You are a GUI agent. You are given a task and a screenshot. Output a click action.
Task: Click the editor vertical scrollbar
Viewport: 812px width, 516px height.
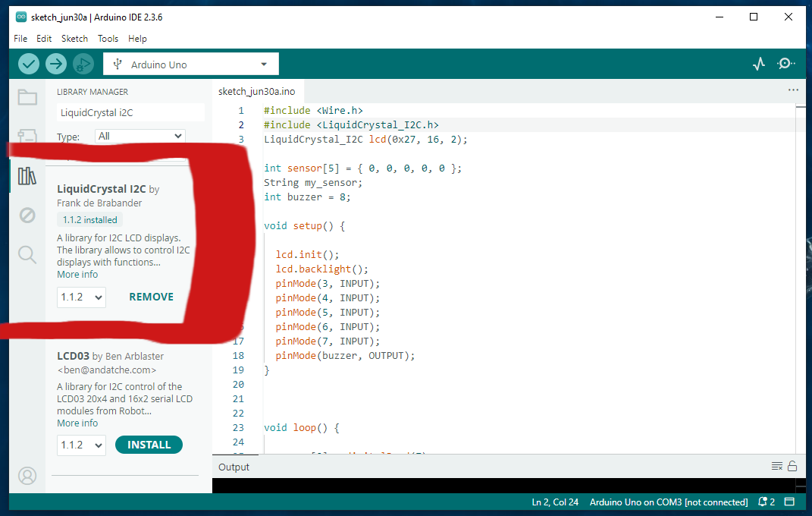point(801,278)
